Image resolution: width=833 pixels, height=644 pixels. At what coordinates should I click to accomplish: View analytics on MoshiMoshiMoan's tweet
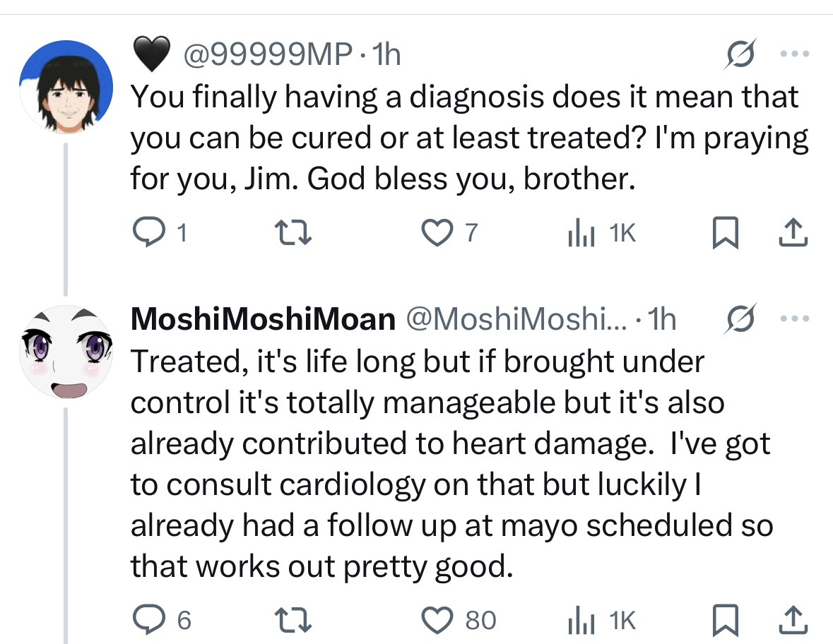(x=579, y=620)
